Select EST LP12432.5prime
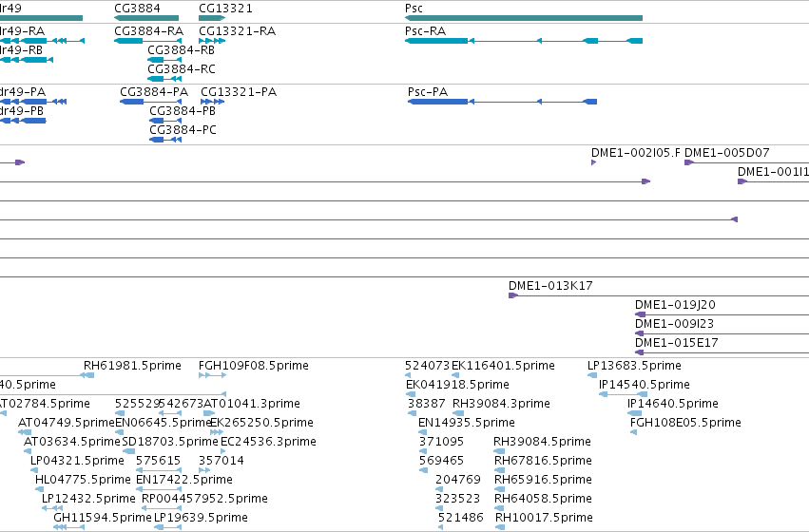The width and height of the screenshot is (809, 532). click(x=88, y=499)
